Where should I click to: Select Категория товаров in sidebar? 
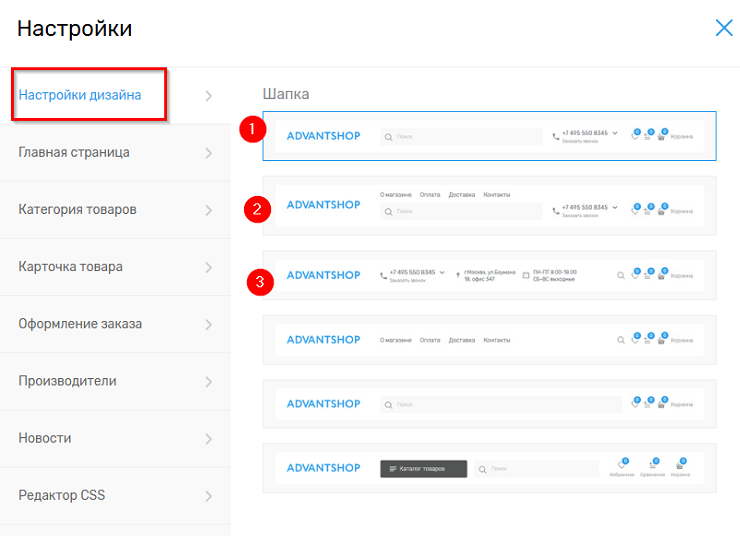click(x=77, y=210)
